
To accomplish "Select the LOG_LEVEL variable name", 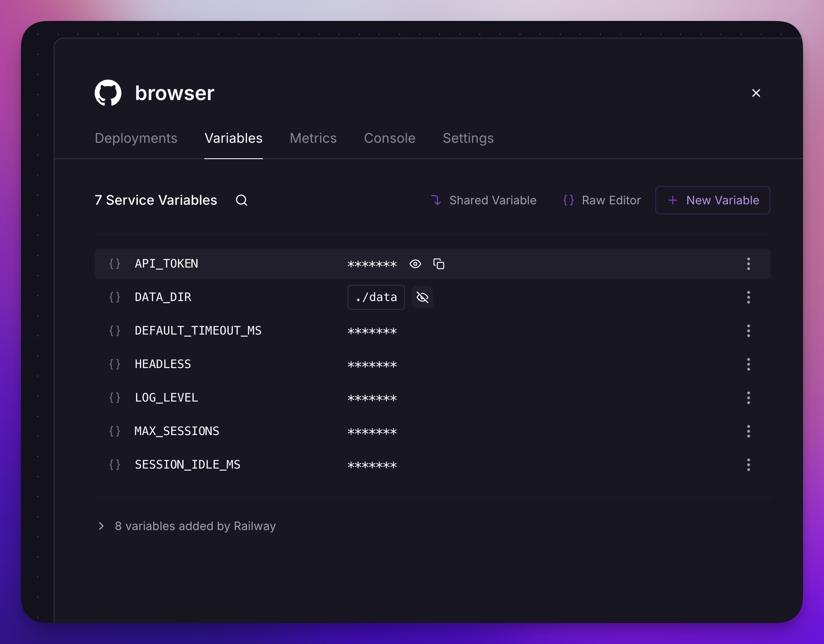I will pos(167,398).
